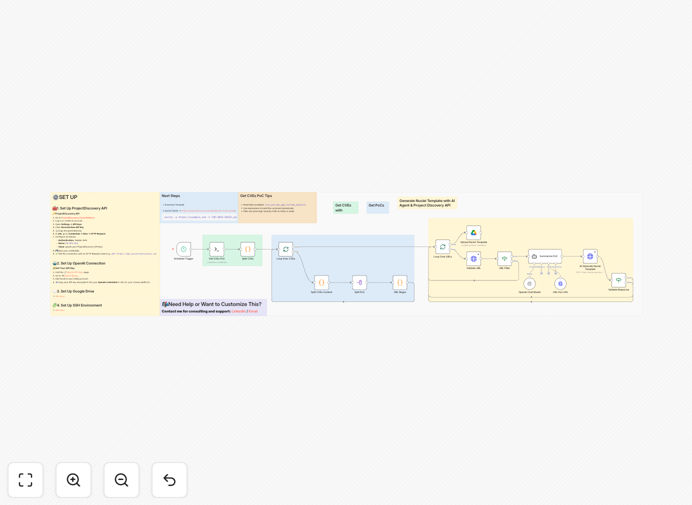Click the 'Generate Nuclei Template with AI' note
Image resolution: width=692 pixels, height=505 pixels.
(427, 203)
